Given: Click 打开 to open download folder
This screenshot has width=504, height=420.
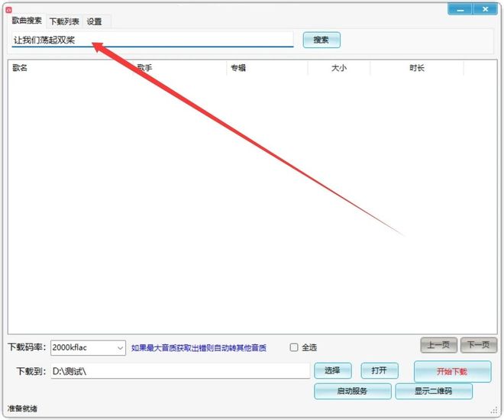Looking at the screenshot, I should 380,370.
